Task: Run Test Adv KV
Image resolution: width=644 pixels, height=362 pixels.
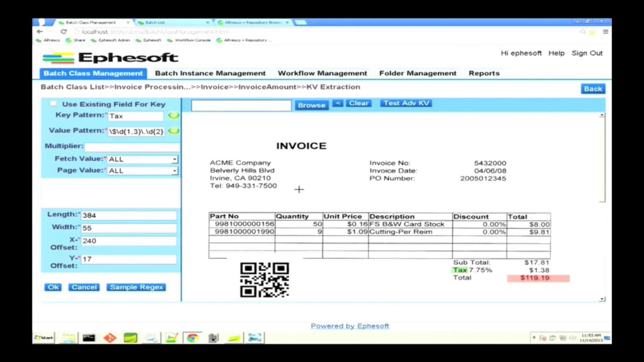Action: (406, 103)
